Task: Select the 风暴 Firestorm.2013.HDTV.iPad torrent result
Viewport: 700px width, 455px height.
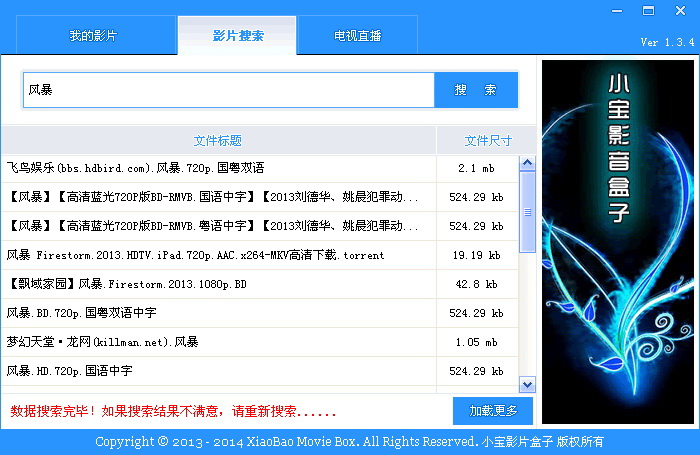Action: [x=219, y=255]
